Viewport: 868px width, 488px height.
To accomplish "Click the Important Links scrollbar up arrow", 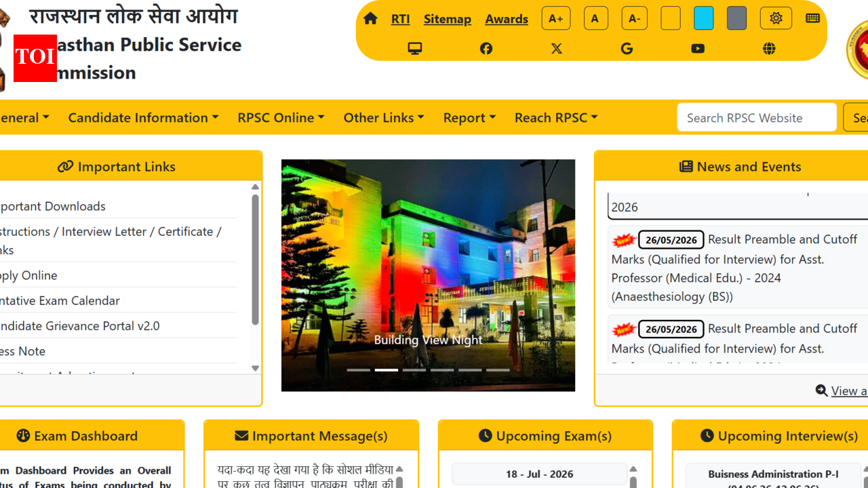I will (x=255, y=187).
